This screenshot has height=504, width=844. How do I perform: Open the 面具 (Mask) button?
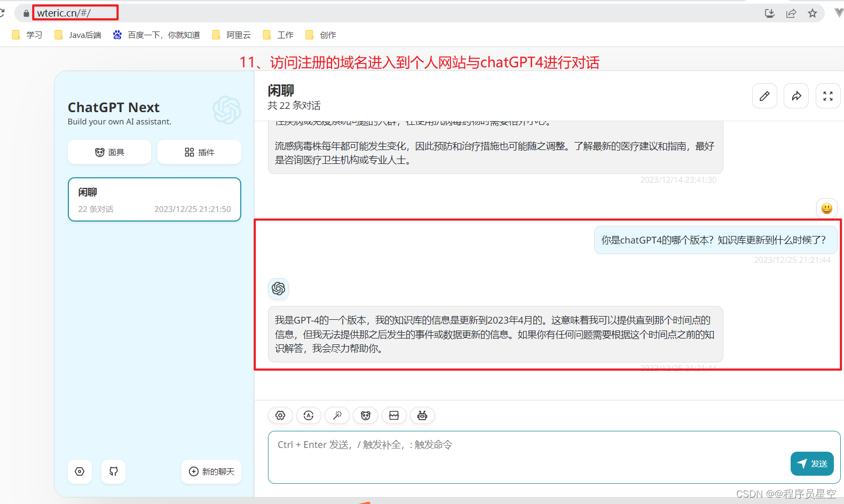point(109,152)
